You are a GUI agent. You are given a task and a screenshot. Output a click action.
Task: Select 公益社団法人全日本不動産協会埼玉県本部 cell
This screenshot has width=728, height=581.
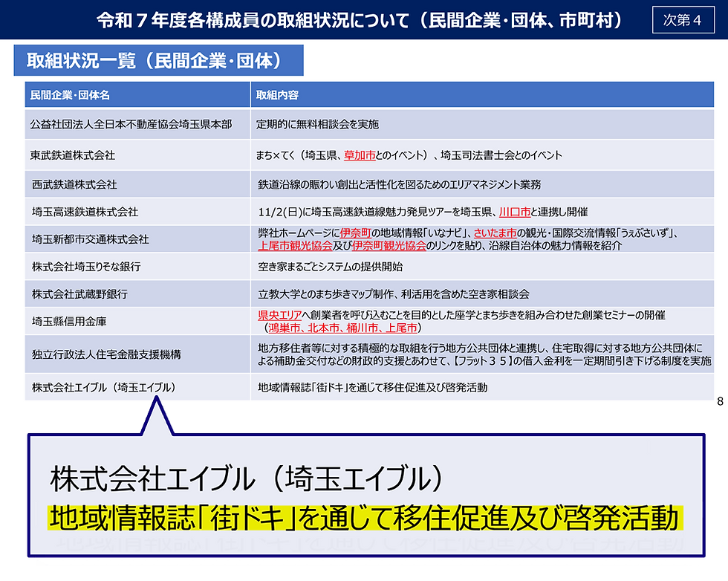(x=137, y=125)
